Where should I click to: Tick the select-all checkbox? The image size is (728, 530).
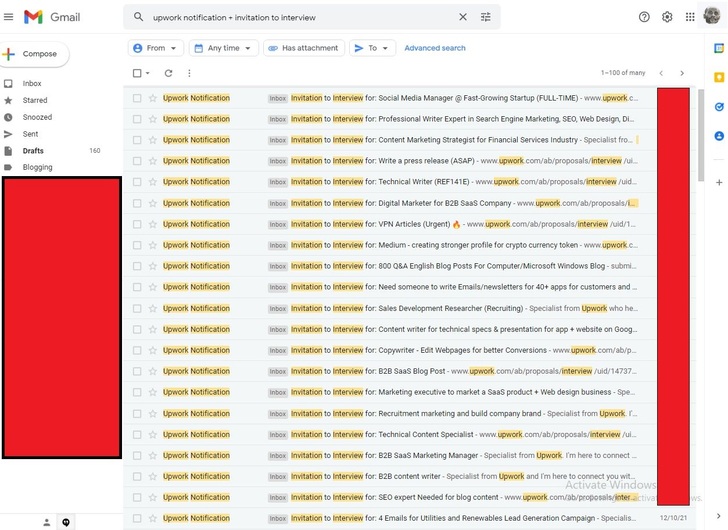pos(137,73)
